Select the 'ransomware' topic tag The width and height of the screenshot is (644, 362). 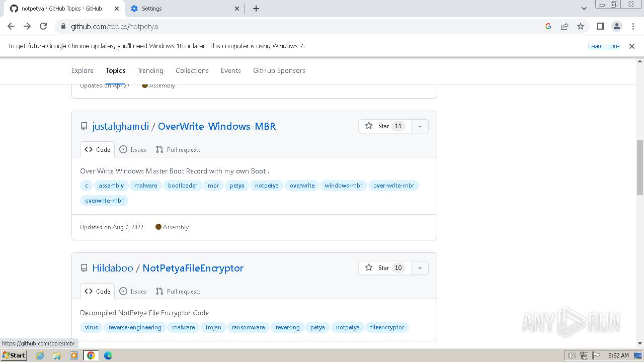coord(248,327)
